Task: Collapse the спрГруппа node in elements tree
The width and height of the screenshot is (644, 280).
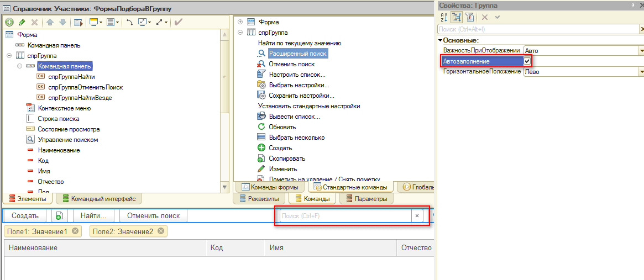Action: click(9, 56)
